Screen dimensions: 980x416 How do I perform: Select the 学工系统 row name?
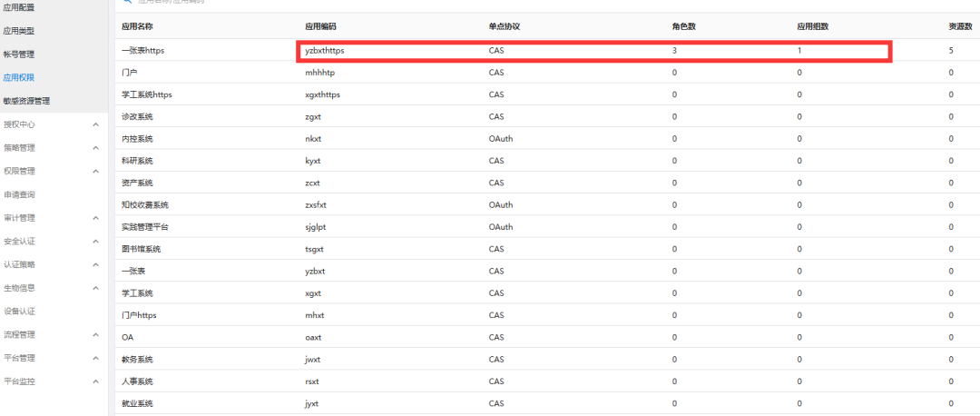click(x=138, y=292)
